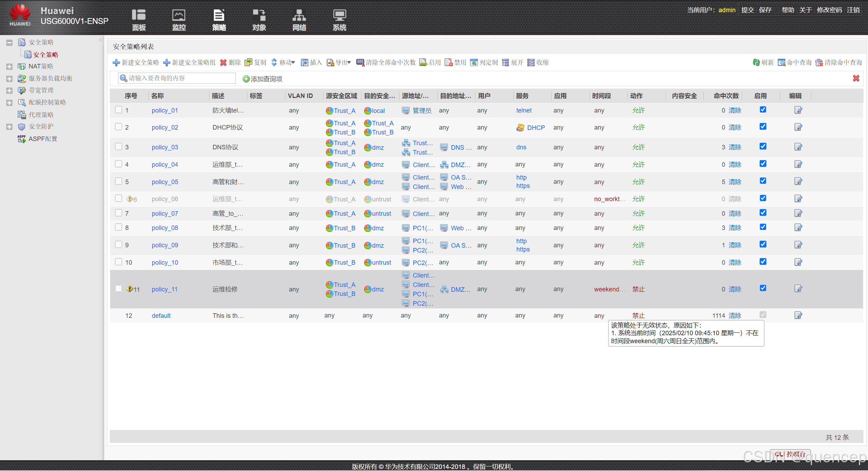Select the checkbox for policy_03 row
Viewport: 868px width, 471px height.
[118, 147]
